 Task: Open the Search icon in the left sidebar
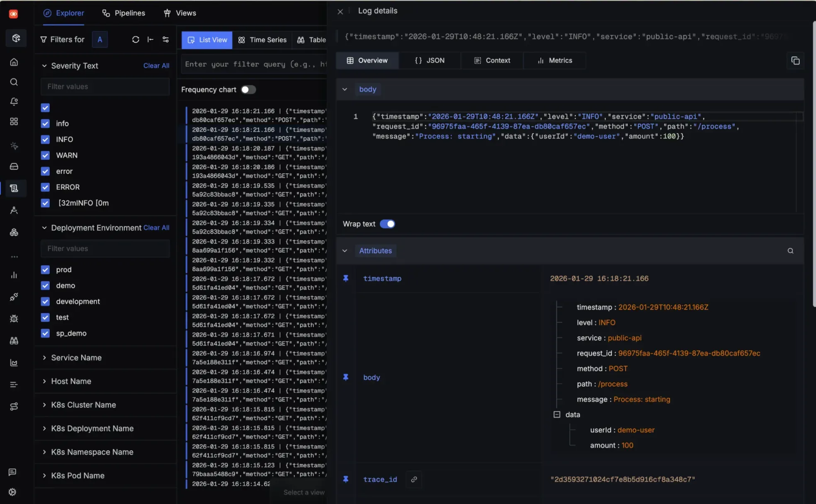(x=14, y=82)
